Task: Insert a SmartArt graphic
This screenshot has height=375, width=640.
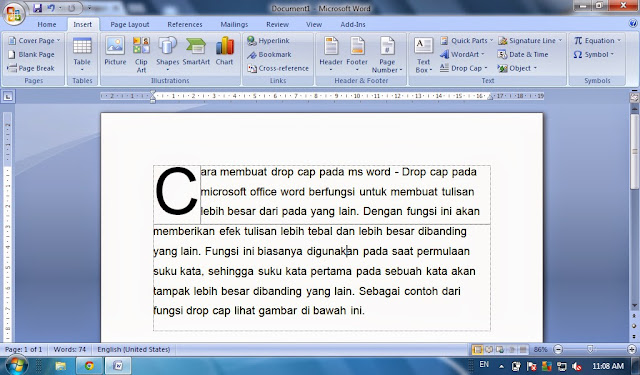Action: click(196, 51)
